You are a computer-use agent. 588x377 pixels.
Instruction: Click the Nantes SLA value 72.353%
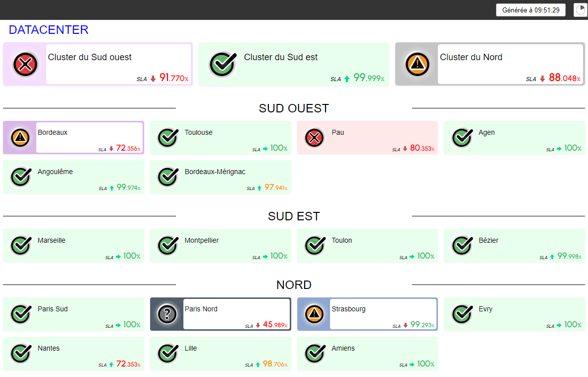pyautogui.click(x=128, y=364)
